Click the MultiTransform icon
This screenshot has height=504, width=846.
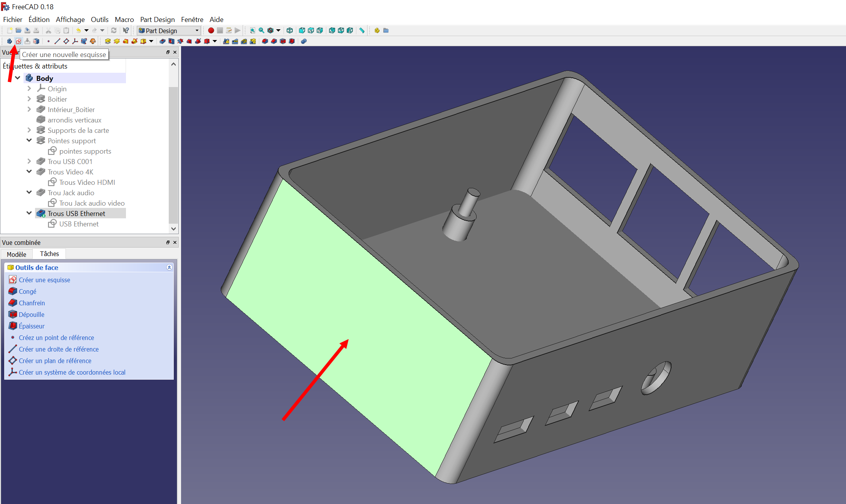253,41
